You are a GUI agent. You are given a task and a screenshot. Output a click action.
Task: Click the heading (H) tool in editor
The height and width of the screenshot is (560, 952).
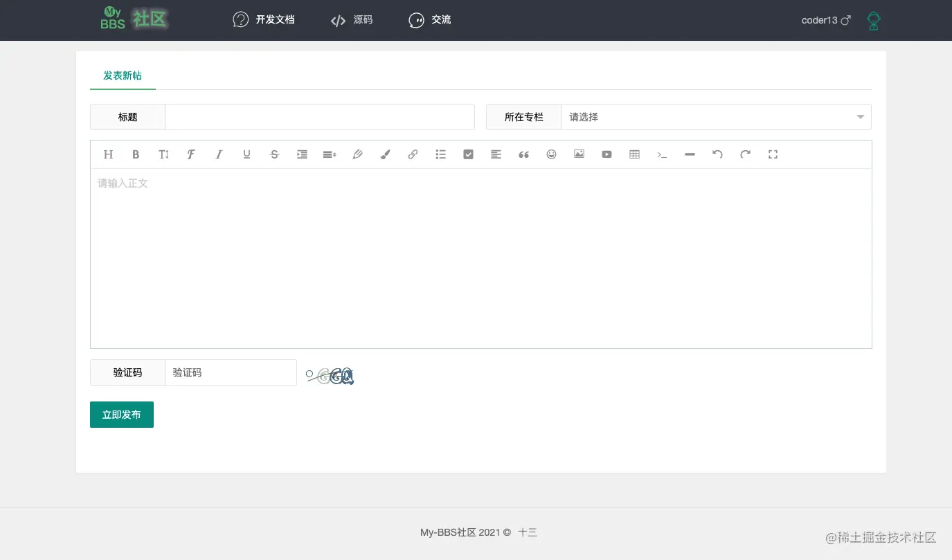108,154
